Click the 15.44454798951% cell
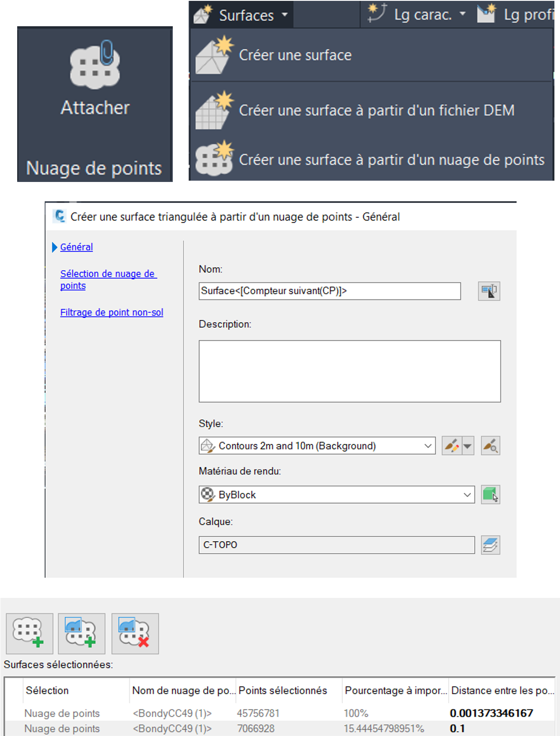560x736 pixels. 384,729
